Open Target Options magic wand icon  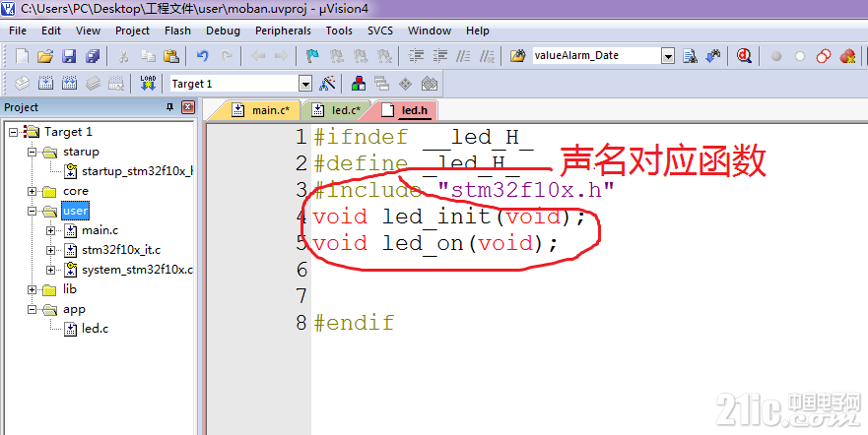tap(328, 84)
